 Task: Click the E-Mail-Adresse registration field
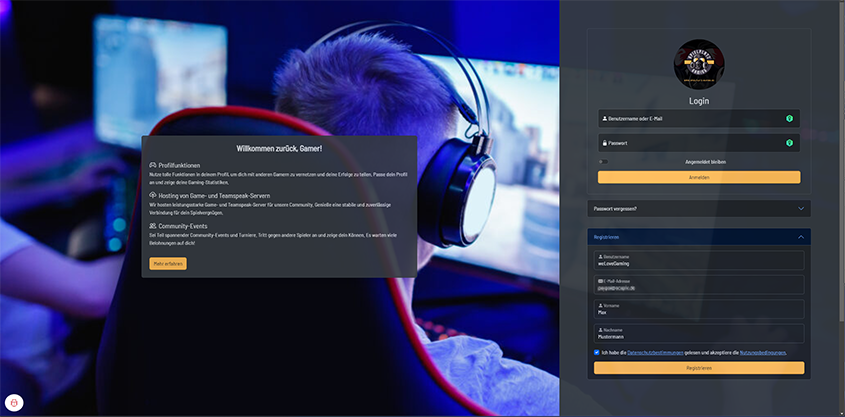click(x=699, y=284)
